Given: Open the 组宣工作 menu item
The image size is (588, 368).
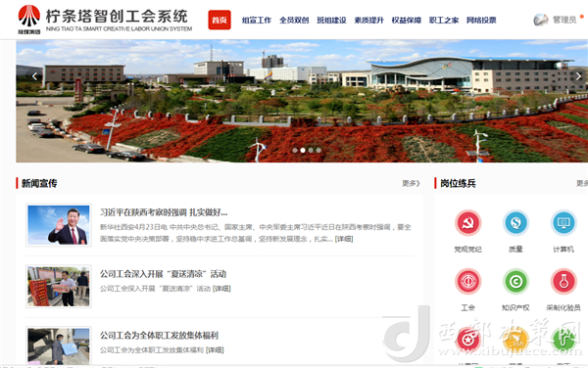Looking at the screenshot, I should click(257, 21).
